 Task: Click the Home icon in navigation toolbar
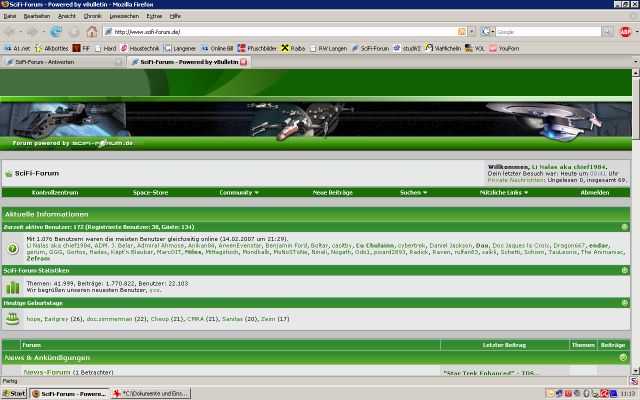(x=91, y=31)
